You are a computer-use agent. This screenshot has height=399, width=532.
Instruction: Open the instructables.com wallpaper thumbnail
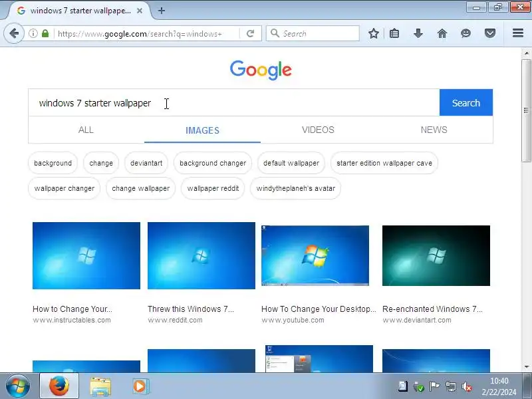86,255
